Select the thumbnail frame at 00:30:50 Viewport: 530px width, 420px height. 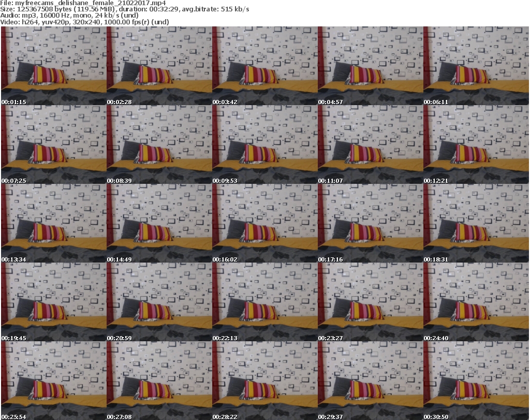476,381
